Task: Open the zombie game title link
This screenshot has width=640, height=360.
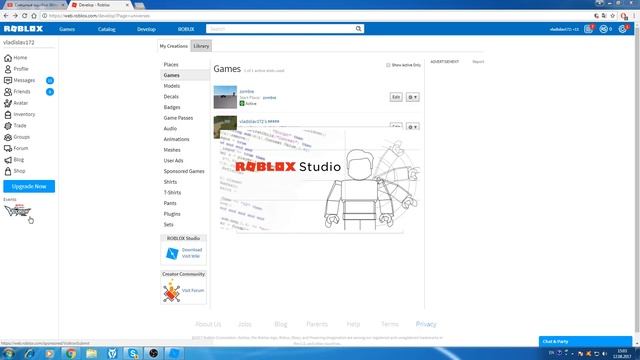Action: (247, 91)
